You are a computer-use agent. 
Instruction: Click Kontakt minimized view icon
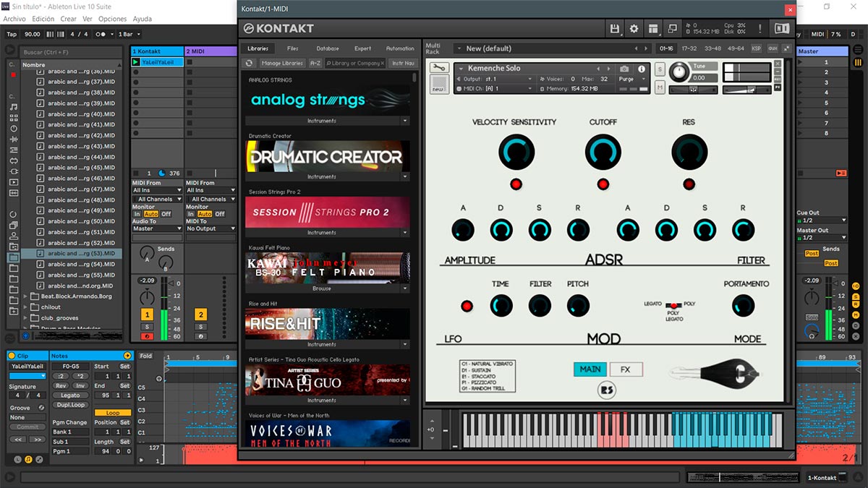pos(672,29)
